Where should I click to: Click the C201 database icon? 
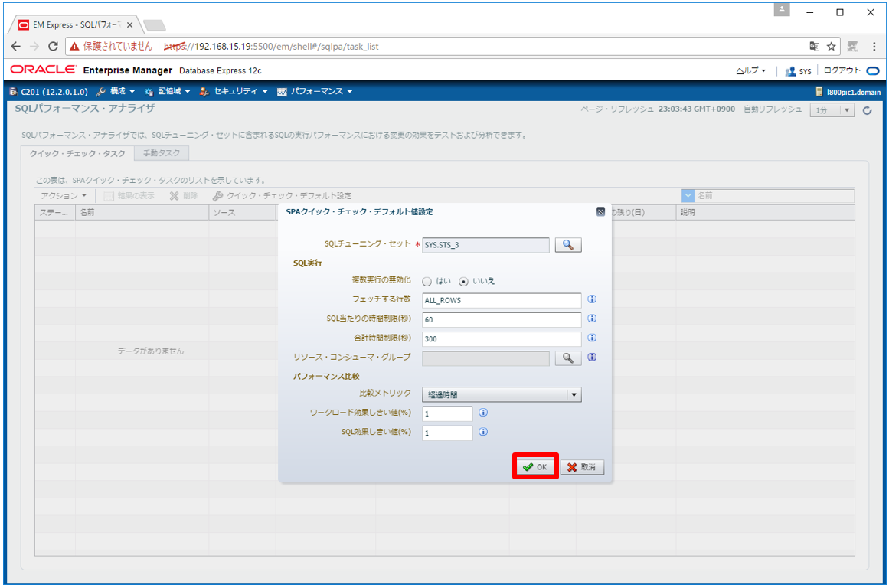(14, 91)
